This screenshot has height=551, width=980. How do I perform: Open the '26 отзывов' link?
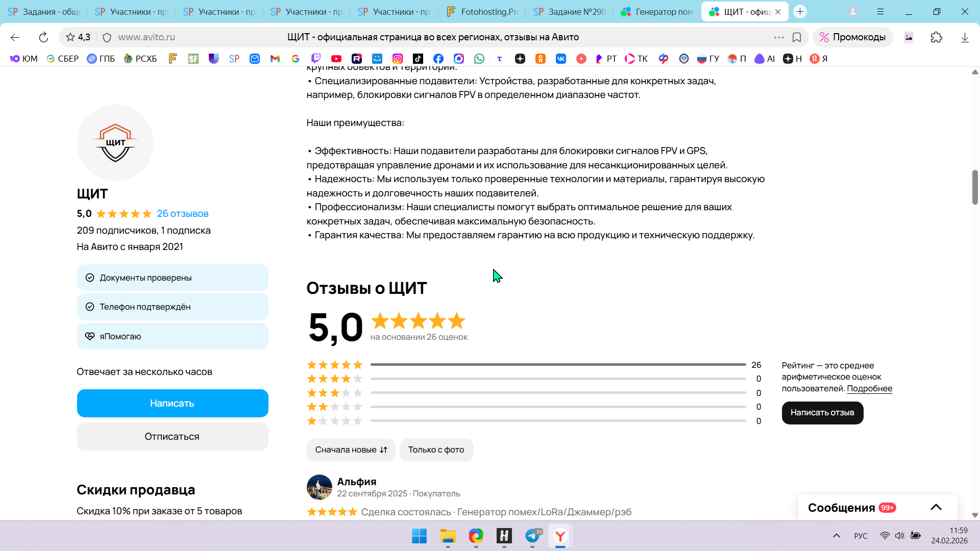tap(182, 214)
